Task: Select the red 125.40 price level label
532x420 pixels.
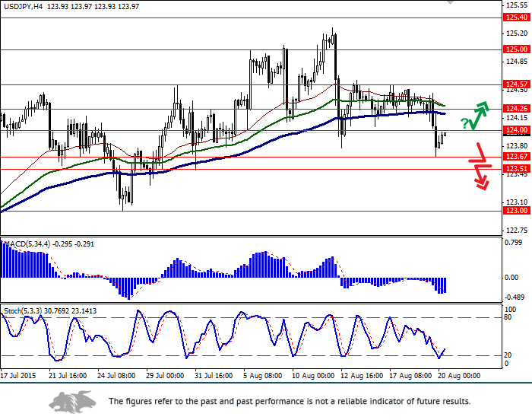Action: (x=516, y=17)
